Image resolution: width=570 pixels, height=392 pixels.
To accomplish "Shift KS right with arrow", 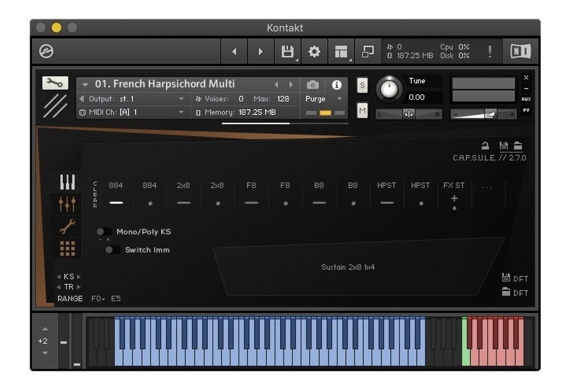I will (78, 276).
